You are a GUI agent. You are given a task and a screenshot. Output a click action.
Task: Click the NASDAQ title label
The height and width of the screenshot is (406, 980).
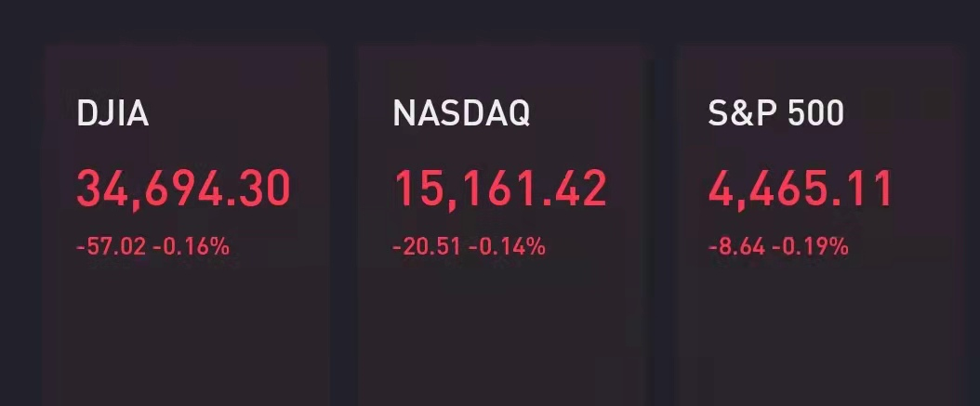tap(461, 113)
